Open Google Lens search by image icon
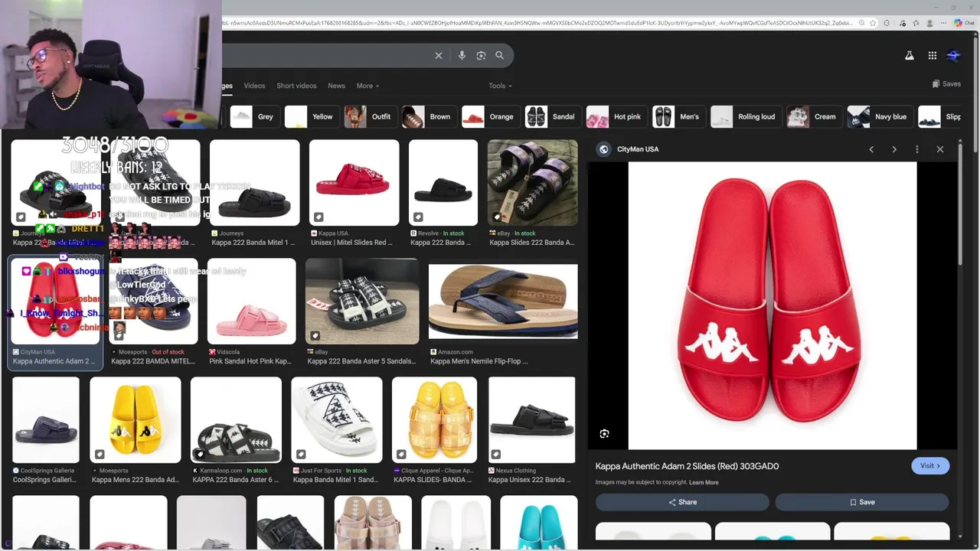The width and height of the screenshot is (980, 551). pyautogui.click(x=481, y=55)
